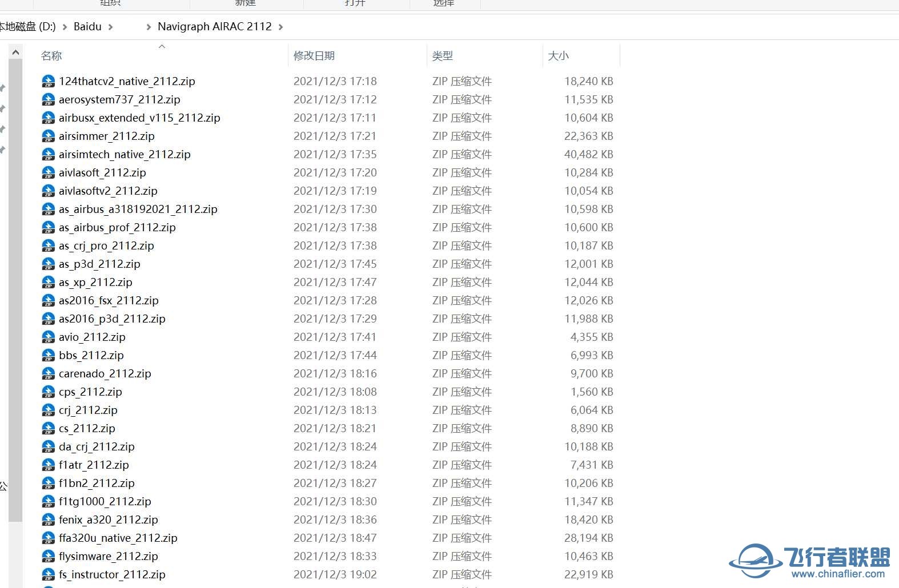Click the size value 18,240 KB
The height and width of the screenshot is (588, 899).
tap(589, 81)
